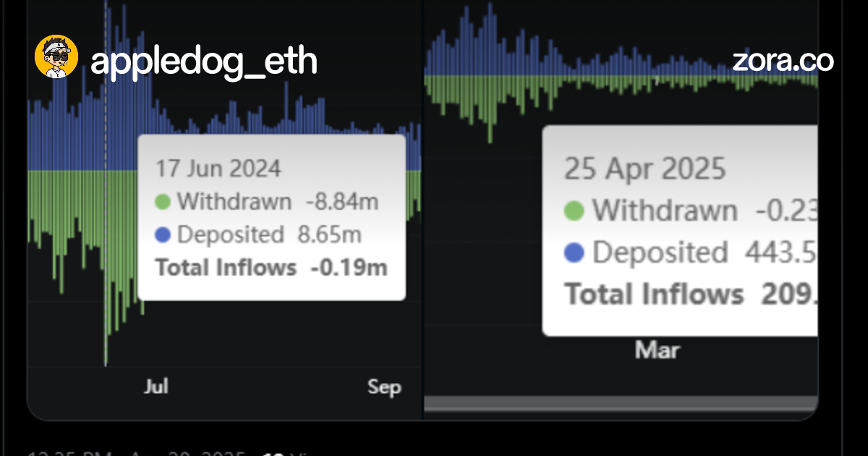Select Total Inflows -0.19m text
Screen dimensions: 868x456
pos(271,268)
